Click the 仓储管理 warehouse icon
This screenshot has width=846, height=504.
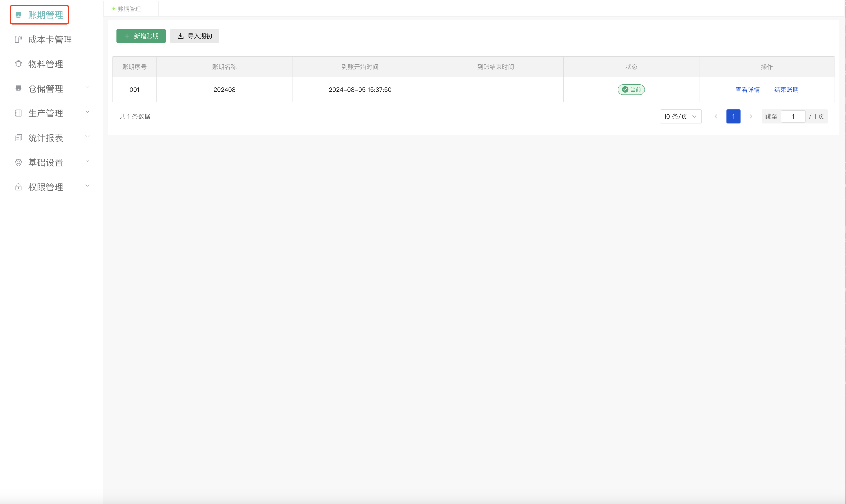(18, 89)
